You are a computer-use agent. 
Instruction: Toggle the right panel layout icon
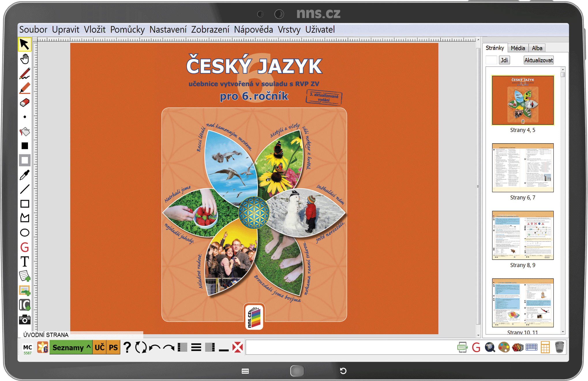pos(210,347)
